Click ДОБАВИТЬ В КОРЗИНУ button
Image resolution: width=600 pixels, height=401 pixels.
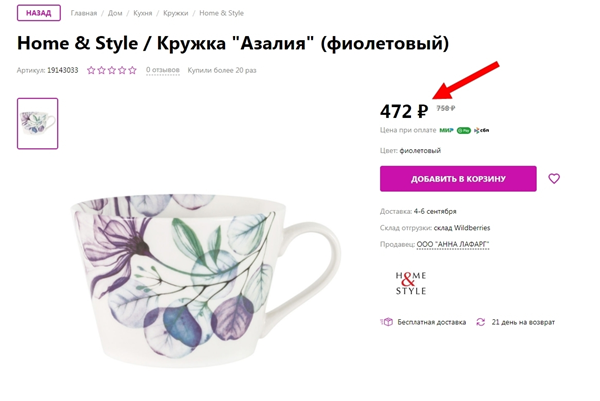pyautogui.click(x=458, y=179)
